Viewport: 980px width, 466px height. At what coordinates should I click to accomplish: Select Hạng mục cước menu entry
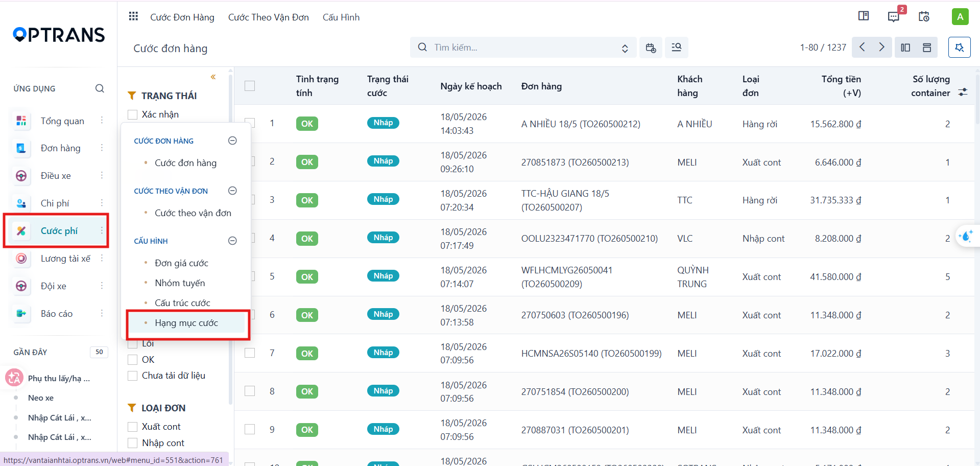[186, 323]
